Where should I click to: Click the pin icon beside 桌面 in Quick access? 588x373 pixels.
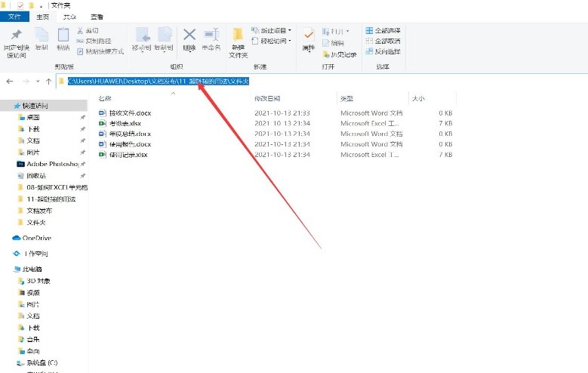click(82, 118)
